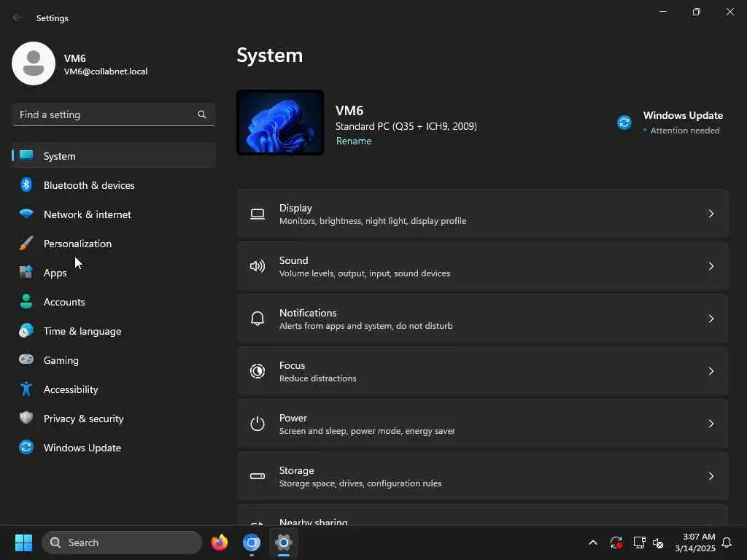This screenshot has width=747, height=560.
Task: Open the Sound row title
Action: point(293,260)
